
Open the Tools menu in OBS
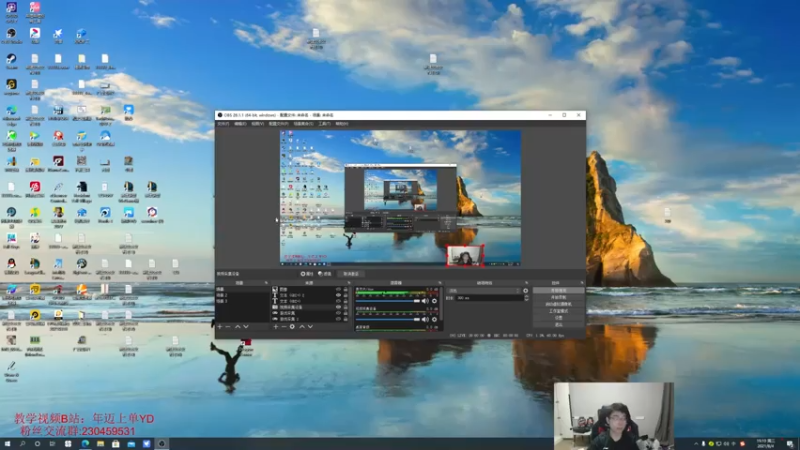324,123
